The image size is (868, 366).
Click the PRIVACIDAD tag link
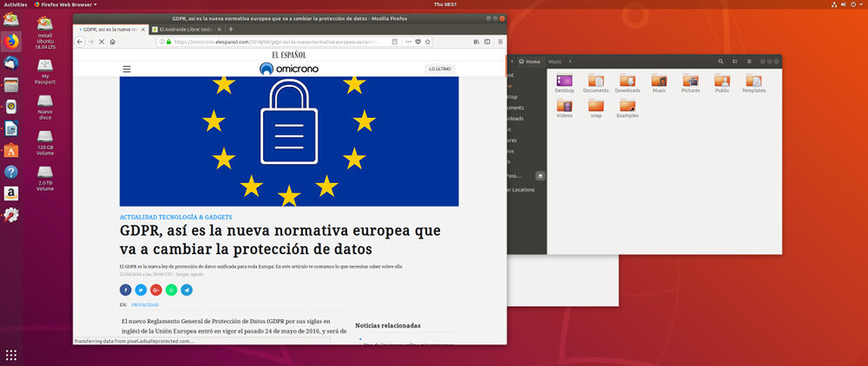(145, 304)
